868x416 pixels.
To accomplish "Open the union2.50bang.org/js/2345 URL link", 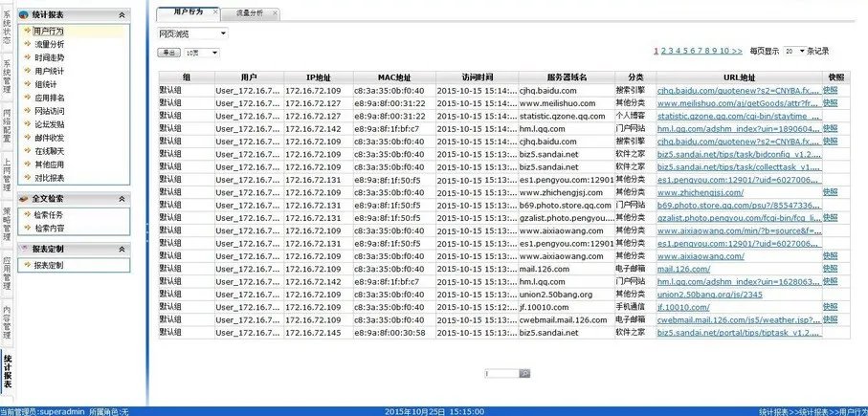I will click(x=710, y=295).
